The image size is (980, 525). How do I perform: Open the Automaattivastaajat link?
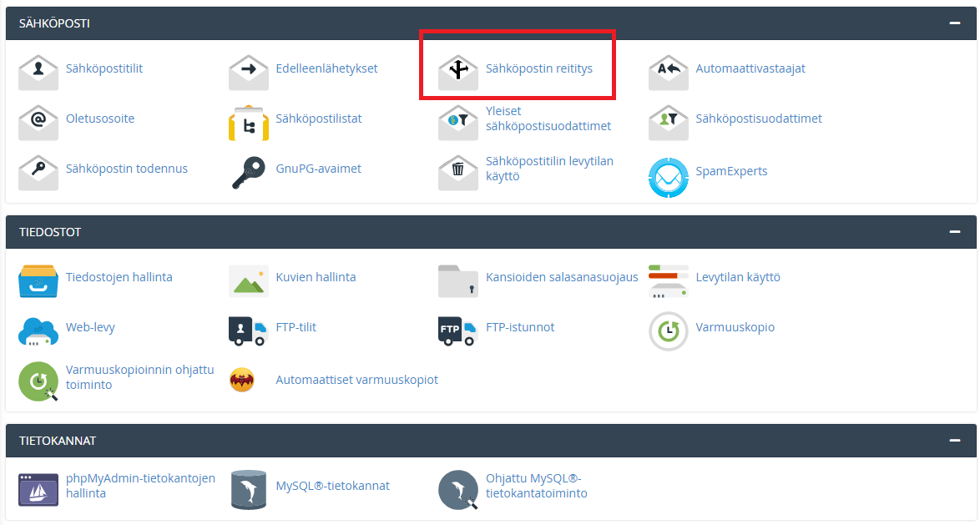coord(750,68)
